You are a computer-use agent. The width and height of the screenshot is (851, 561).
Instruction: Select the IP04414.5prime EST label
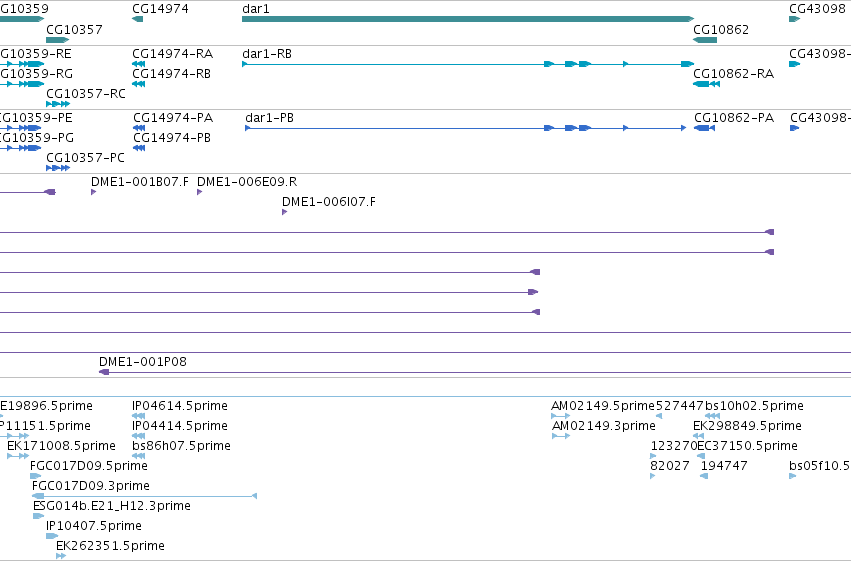(180, 426)
